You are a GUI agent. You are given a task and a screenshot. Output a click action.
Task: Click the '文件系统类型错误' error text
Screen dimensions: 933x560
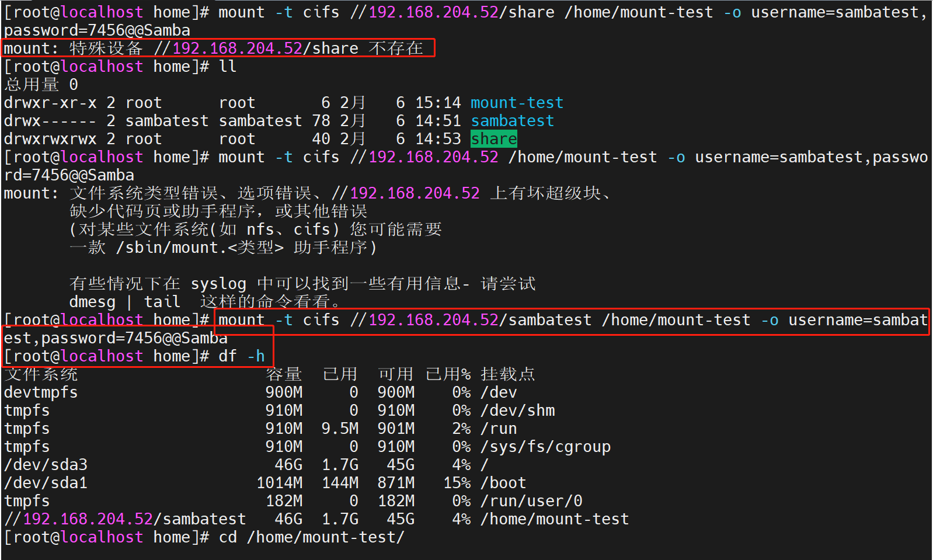pos(144,193)
